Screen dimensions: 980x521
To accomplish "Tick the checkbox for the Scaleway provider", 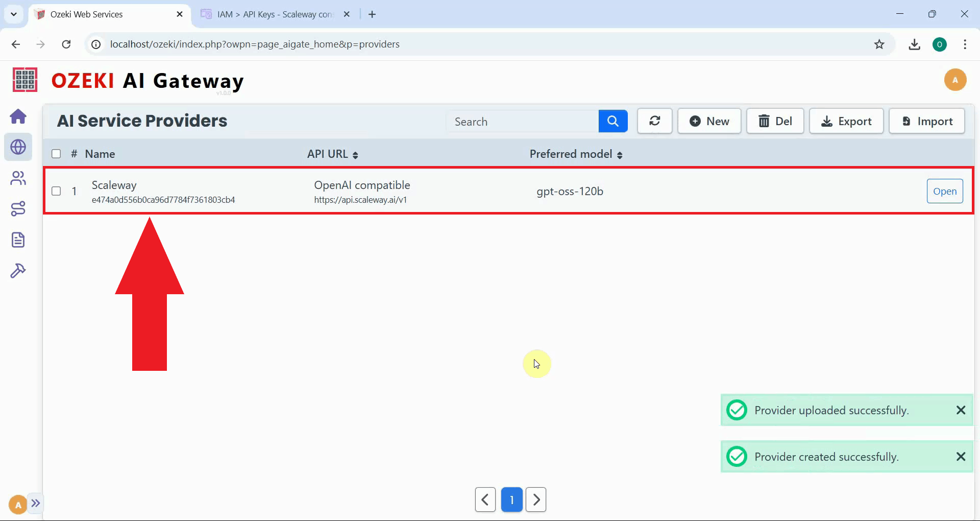I will (x=56, y=191).
